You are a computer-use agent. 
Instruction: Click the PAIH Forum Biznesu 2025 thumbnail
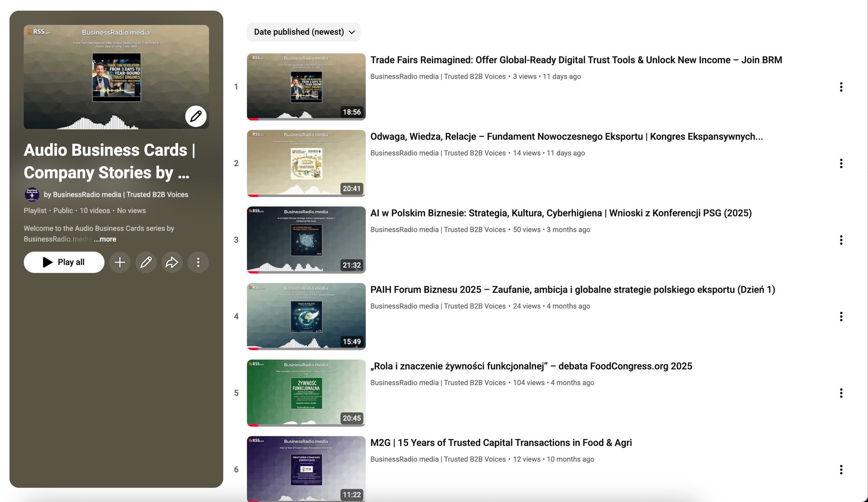[306, 316]
